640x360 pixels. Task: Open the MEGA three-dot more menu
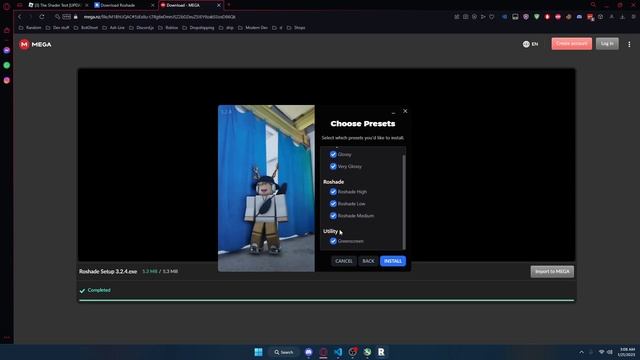tap(629, 44)
